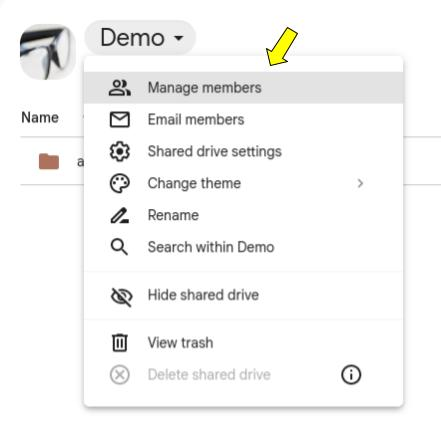
Task: Click the View trash bin icon
Action: click(x=120, y=343)
